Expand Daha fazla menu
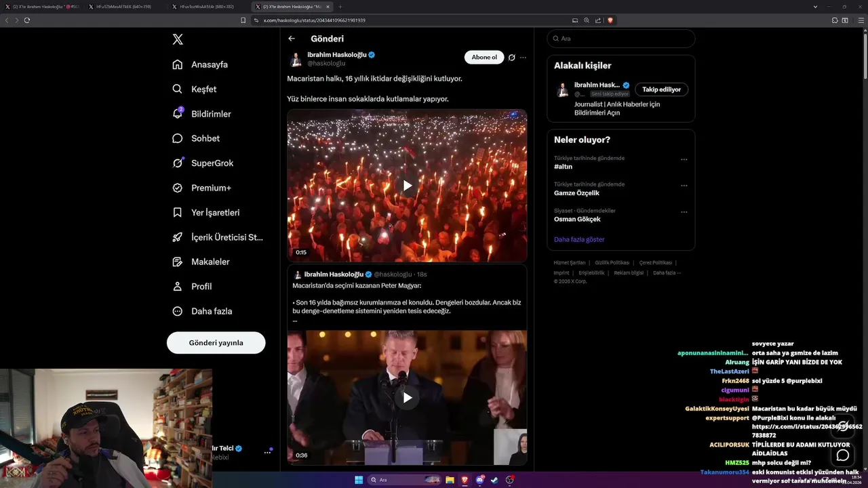The height and width of the screenshot is (488, 868). click(202, 311)
